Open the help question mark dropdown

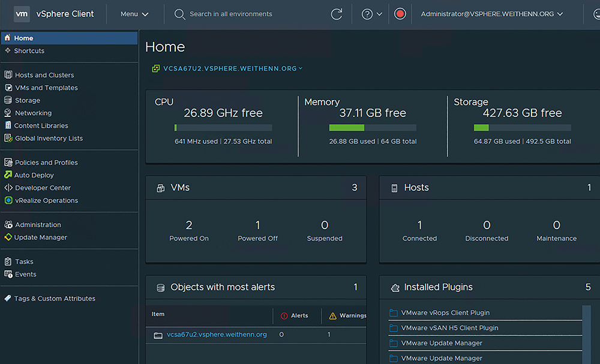pos(371,14)
